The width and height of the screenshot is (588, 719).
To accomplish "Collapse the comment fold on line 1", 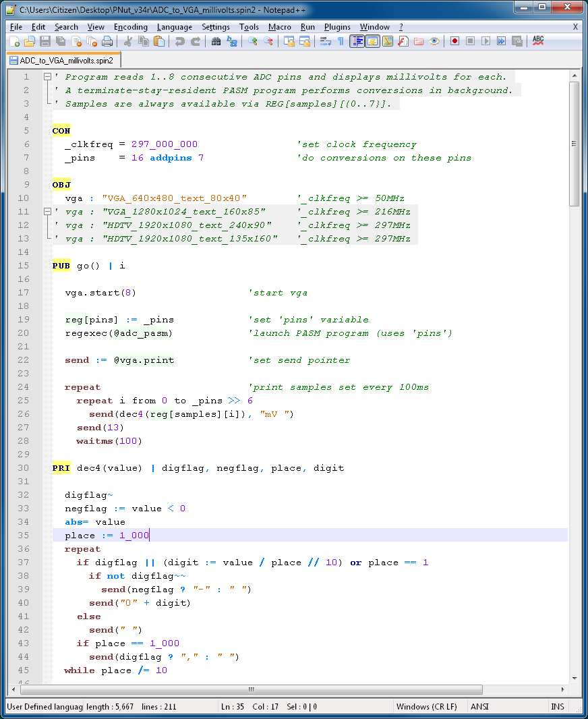I will click(46, 77).
